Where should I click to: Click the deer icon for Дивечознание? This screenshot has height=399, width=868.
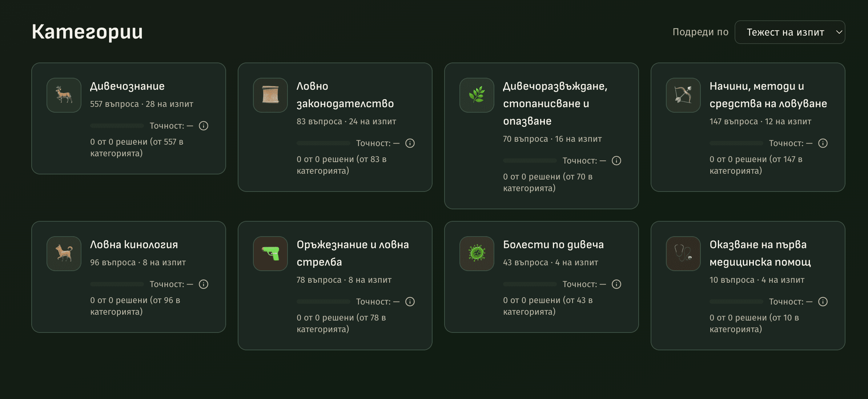coord(64,95)
